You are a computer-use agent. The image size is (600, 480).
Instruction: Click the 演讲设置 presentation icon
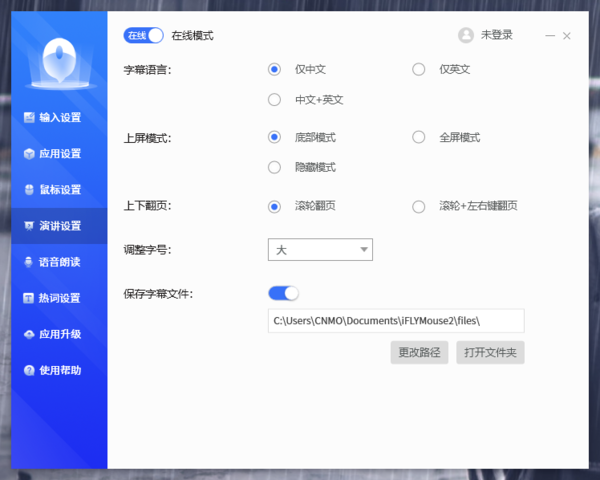pos(29,226)
